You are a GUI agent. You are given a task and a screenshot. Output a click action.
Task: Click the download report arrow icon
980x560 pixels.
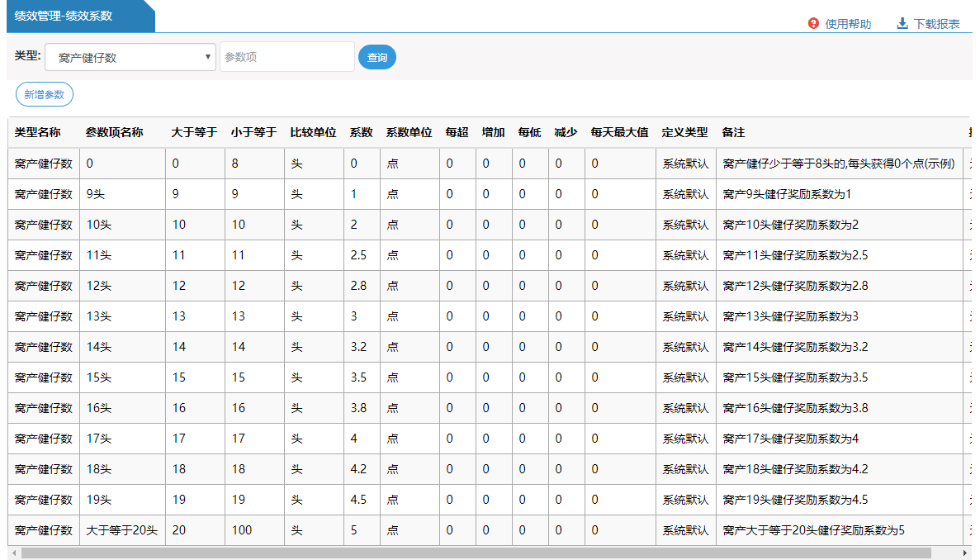pyautogui.click(x=902, y=24)
